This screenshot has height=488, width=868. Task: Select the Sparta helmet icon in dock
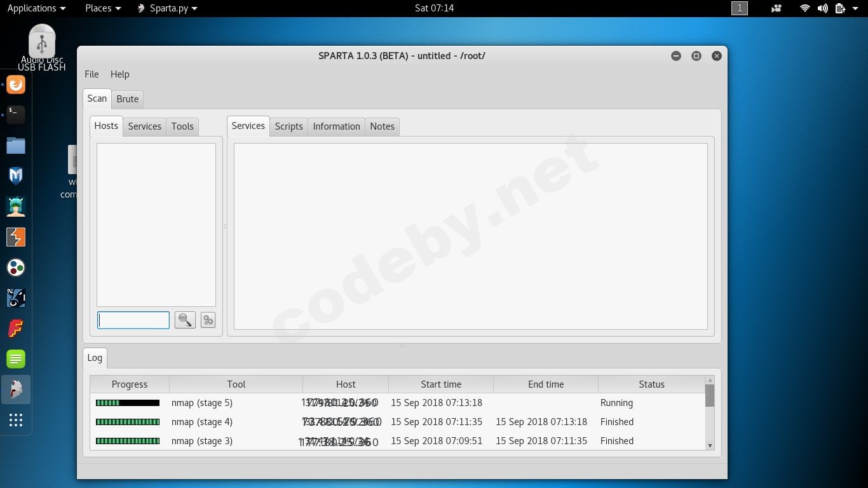[x=16, y=390]
